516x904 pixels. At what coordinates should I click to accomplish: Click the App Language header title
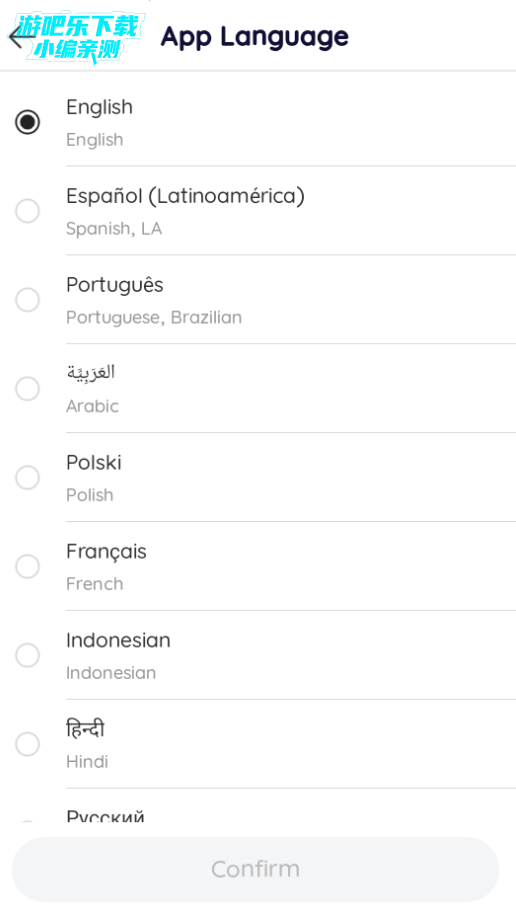pyautogui.click(x=255, y=37)
